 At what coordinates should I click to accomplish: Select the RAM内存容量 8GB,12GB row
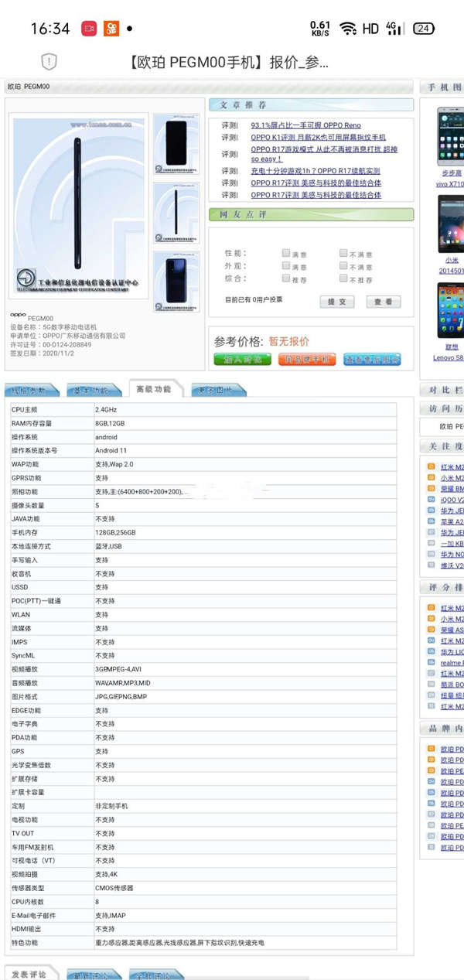click(203, 423)
